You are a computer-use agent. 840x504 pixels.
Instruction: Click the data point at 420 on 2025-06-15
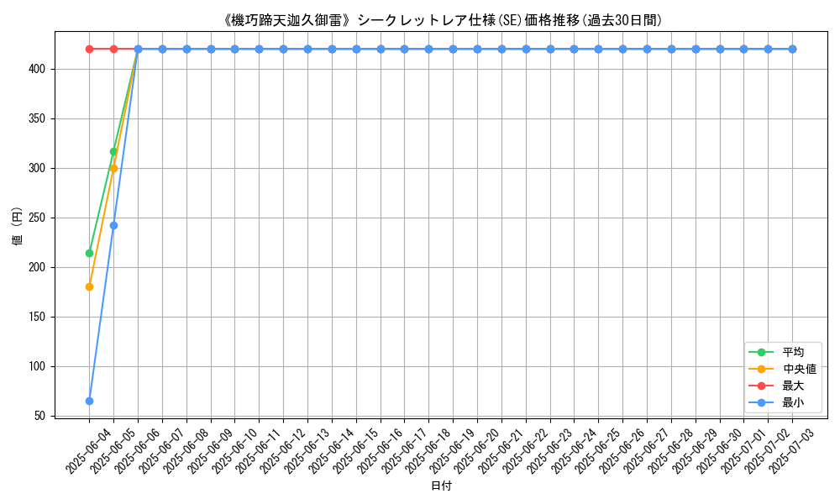pos(356,50)
